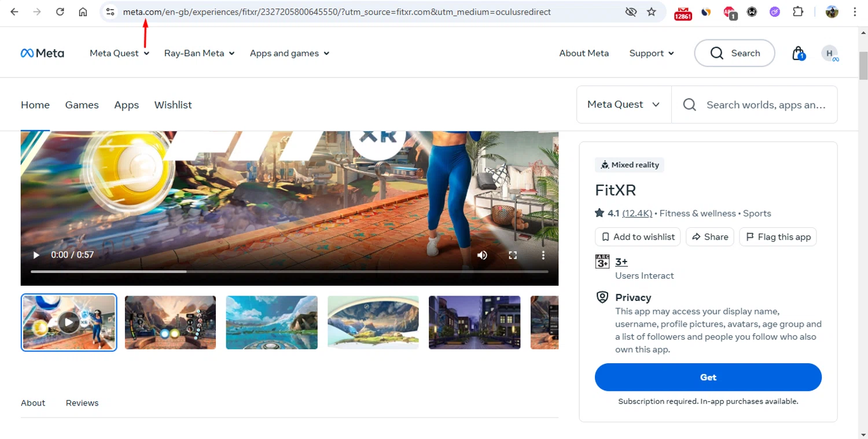Viewport: 868px width, 439px height.
Task: Select the first video thumbnail
Action: point(69,322)
